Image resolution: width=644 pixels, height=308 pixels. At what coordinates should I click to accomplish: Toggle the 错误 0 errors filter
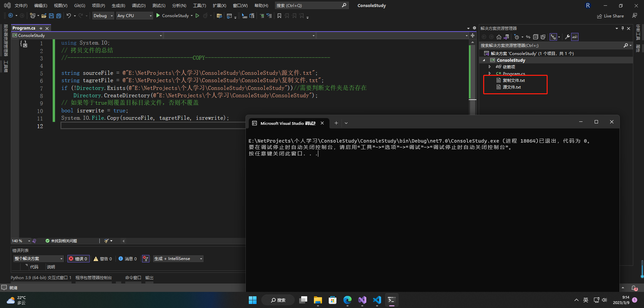coord(79,259)
